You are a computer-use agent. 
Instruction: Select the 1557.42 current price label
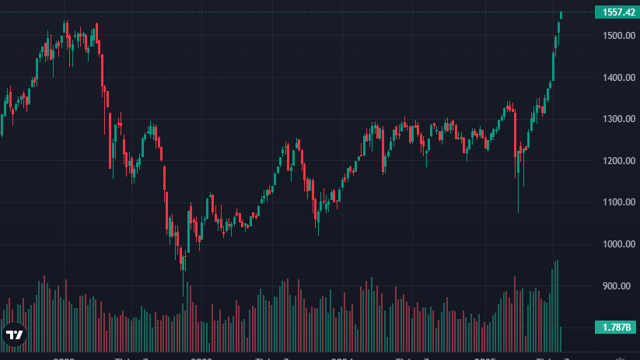pyautogui.click(x=617, y=12)
